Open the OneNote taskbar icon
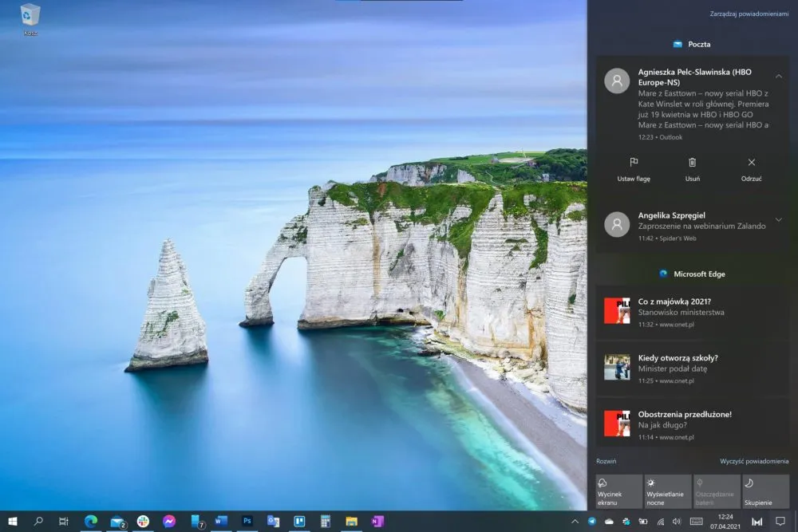798x532 pixels. (377, 521)
